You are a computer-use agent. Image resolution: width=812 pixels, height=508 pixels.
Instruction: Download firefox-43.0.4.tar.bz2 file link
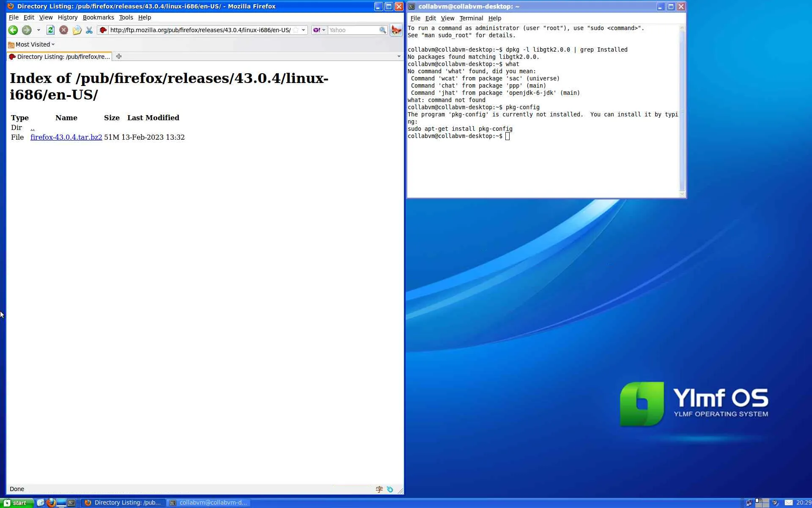point(66,137)
